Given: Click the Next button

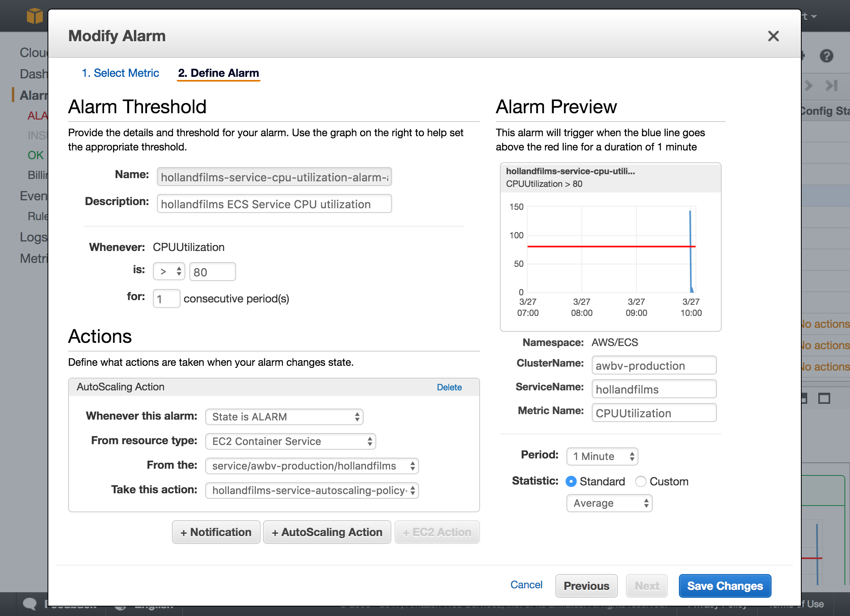Looking at the screenshot, I should 647,586.
